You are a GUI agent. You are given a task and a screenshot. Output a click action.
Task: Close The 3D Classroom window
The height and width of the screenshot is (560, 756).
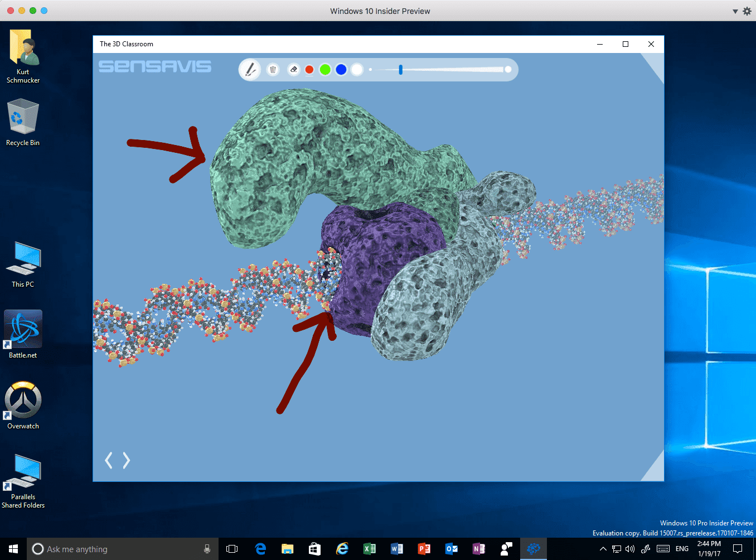(651, 44)
